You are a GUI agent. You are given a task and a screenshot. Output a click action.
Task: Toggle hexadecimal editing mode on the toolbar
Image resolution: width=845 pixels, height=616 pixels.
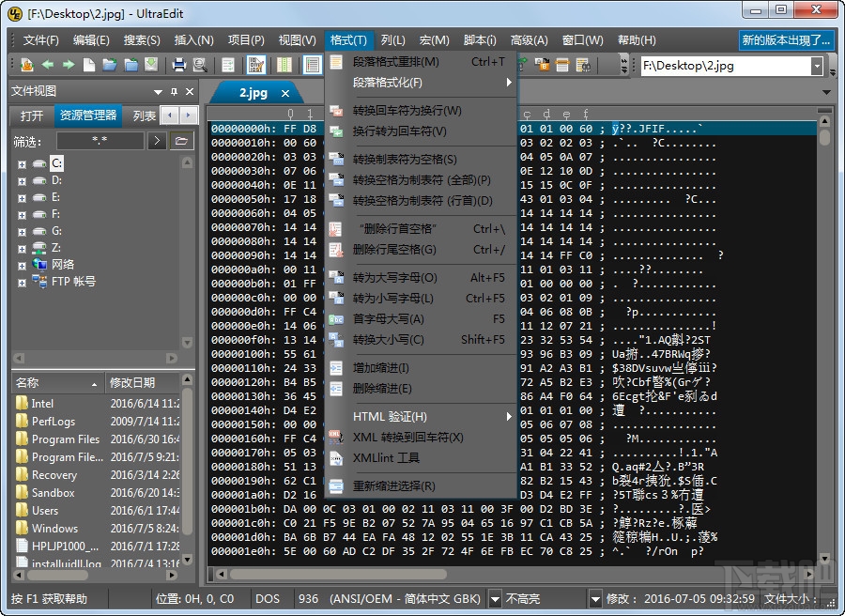tap(255, 64)
